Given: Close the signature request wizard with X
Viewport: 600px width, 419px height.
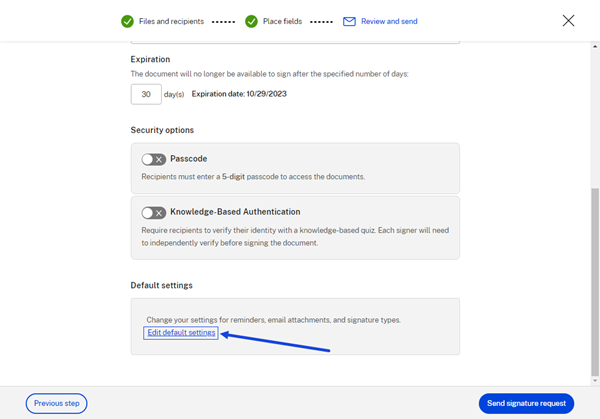Looking at the screenshot, I should click(568, 21).
